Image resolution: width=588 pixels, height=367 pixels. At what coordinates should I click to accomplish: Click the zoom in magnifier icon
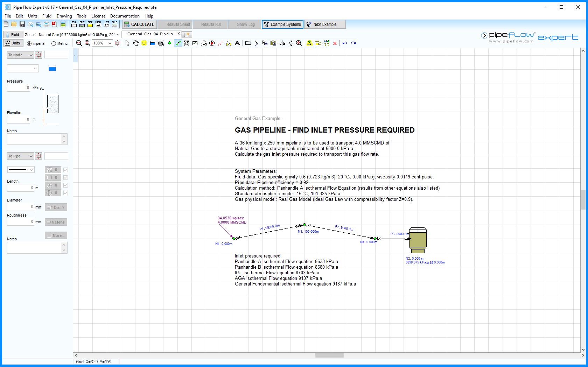point(87,43)
